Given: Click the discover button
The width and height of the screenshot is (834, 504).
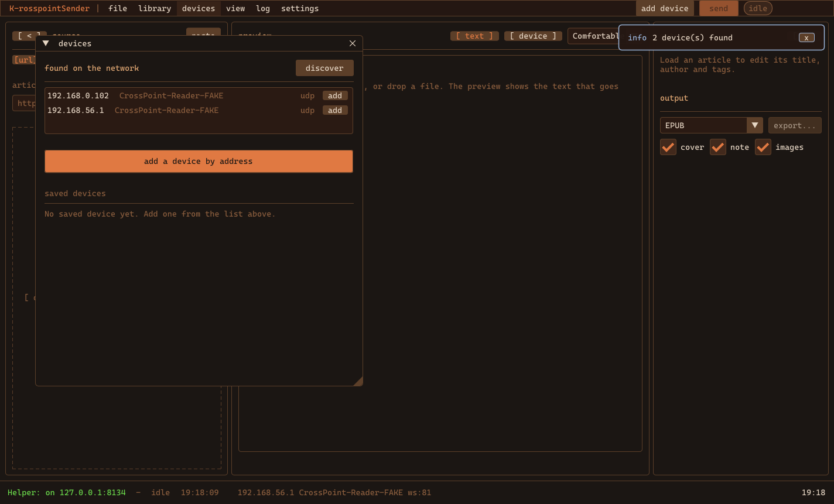Looking at the screenshot, I should (x=324, y=68).
